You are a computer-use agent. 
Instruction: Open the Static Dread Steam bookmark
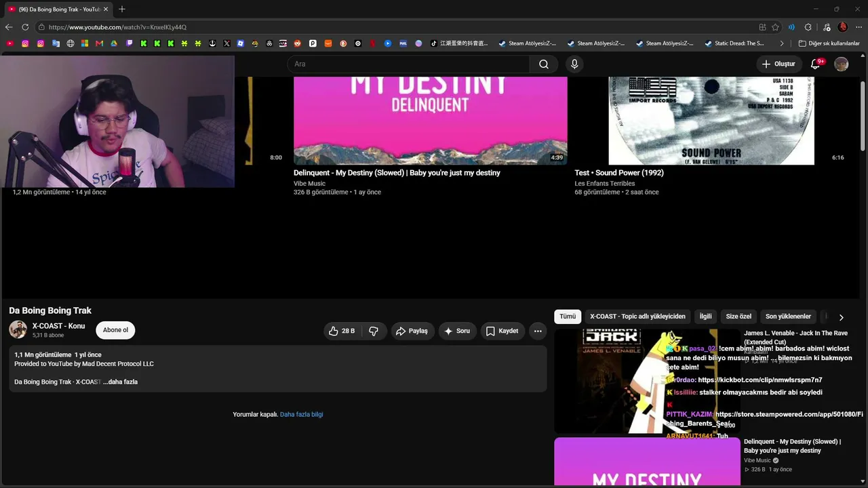734,43
